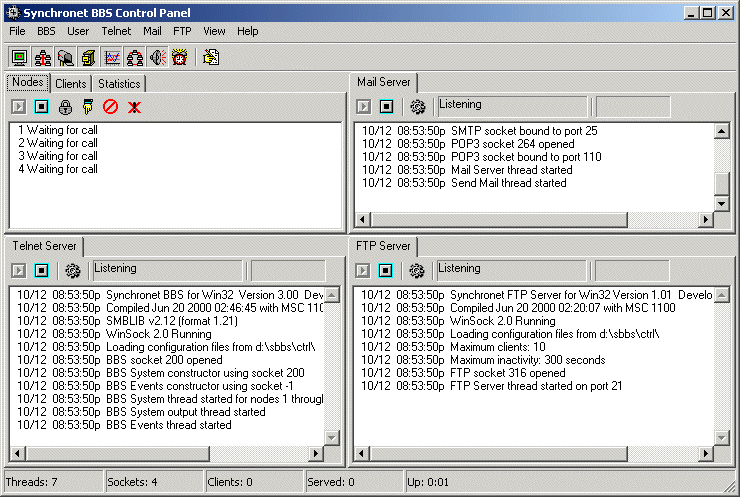Open Telnet Server configuration gear icon

pos(73,271)
